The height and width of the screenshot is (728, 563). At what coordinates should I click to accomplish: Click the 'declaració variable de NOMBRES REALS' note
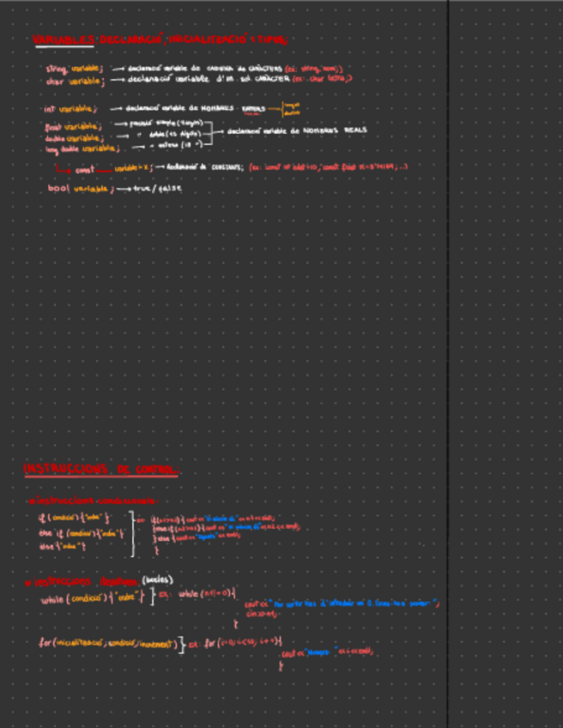(294, 130)
